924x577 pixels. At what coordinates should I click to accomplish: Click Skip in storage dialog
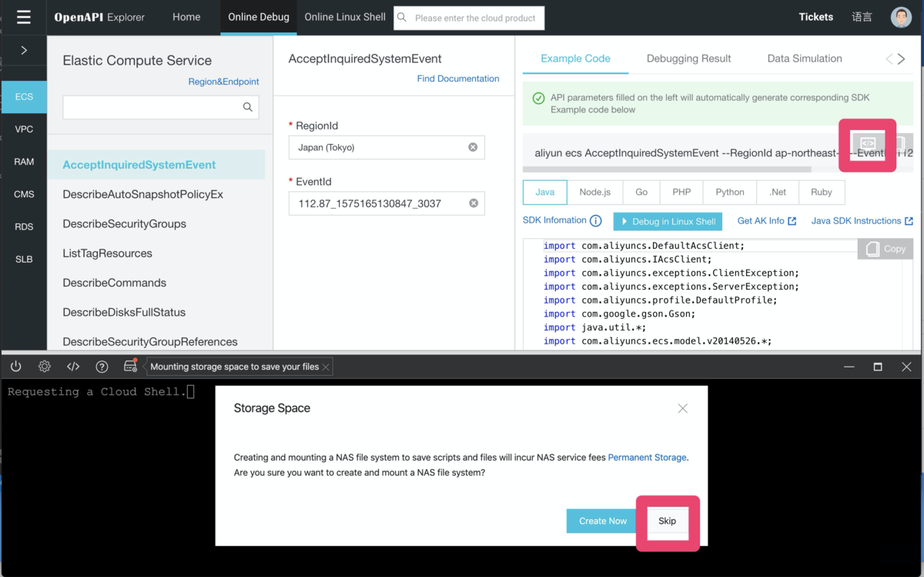click(668, 521)
